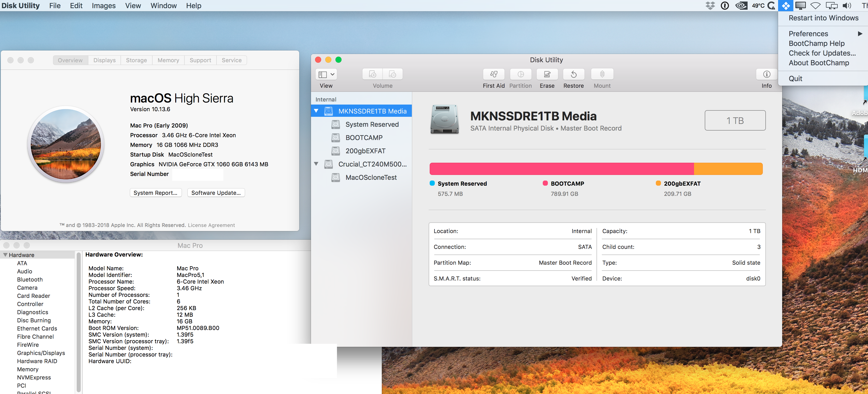
Task: Collapse the Crucial_CT240M500 disk tree
Action: click(316, 164)
